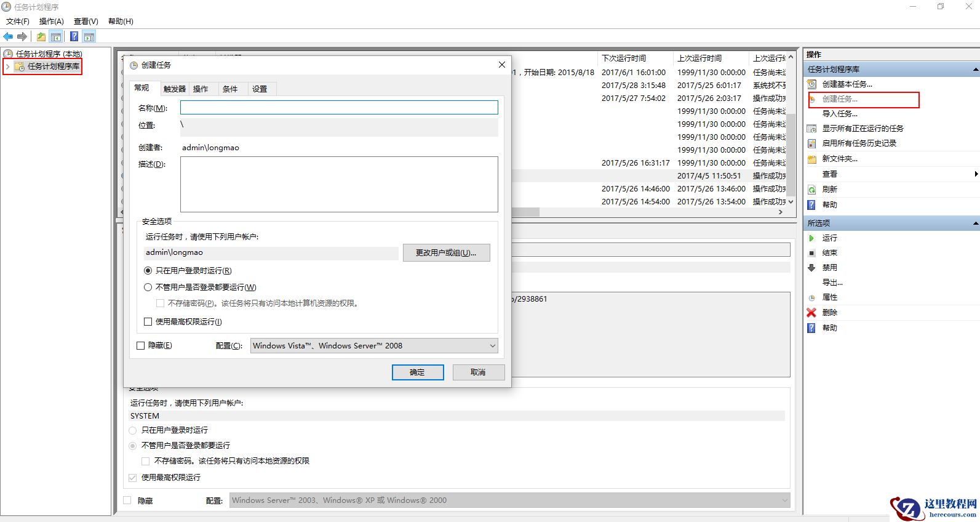
Task: Click the 确定 button
Action: click(418, 372)
